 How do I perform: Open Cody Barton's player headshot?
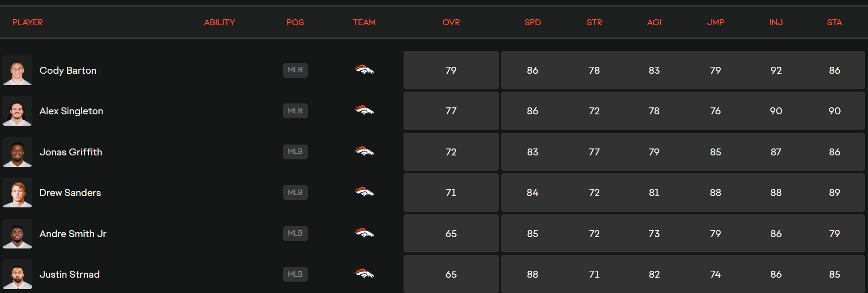pos(17,70)
